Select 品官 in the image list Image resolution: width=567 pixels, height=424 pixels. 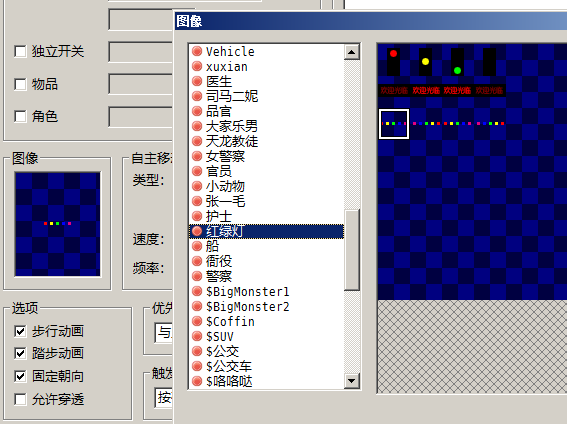coord(267,112)
